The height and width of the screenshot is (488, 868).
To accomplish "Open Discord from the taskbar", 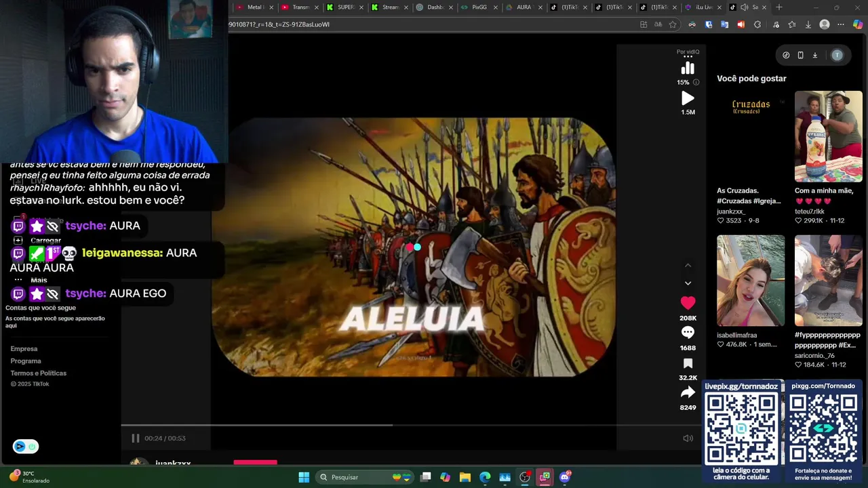I will pos(565,477).
